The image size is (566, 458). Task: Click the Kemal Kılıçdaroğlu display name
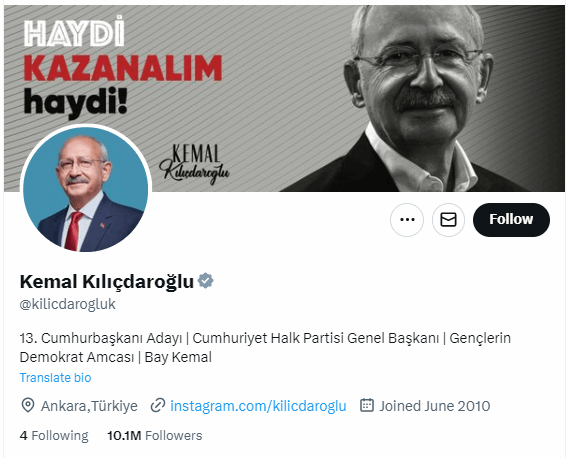[x=107, y=282]
